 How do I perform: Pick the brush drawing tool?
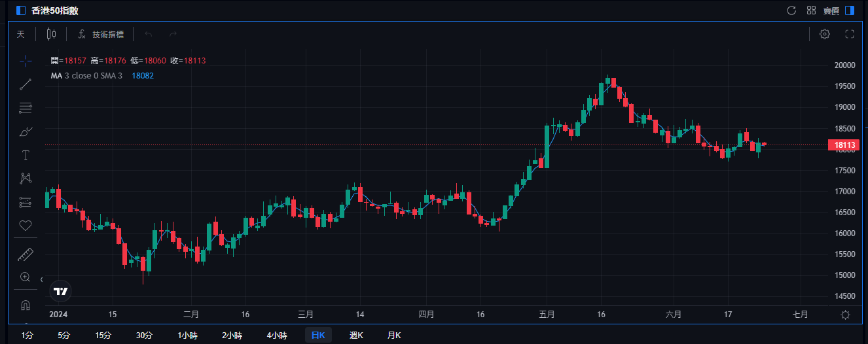point(26,131)
